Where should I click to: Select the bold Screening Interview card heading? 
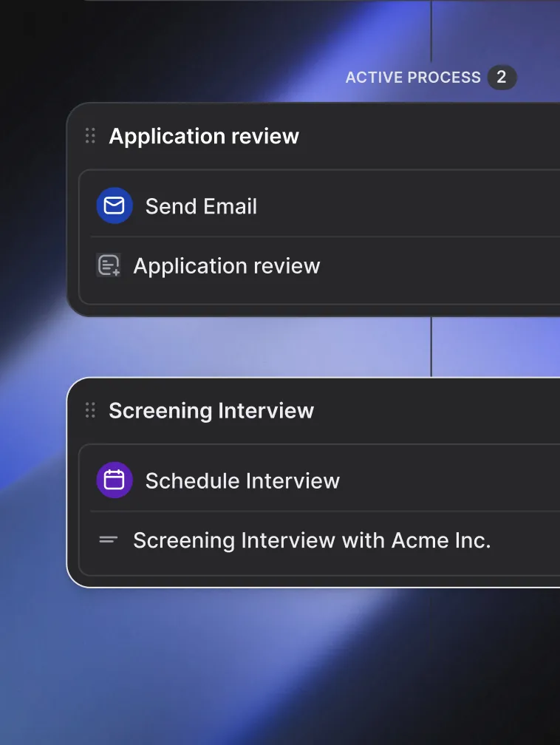pyautogui.click(x=211, y=411)
